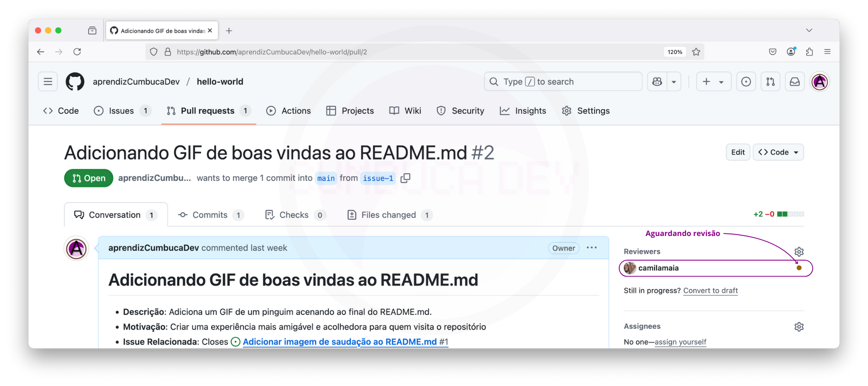The width and height of the screenshot is (868, 386).
Task: Focus the Type to search field
Action: 563,82
